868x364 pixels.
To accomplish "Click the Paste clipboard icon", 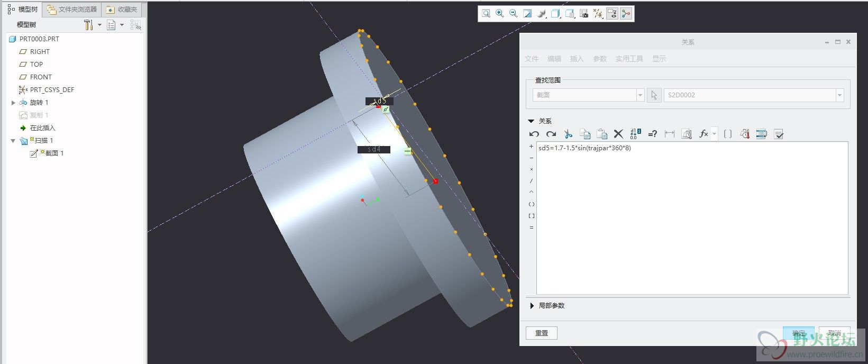I will pos(602,134).
